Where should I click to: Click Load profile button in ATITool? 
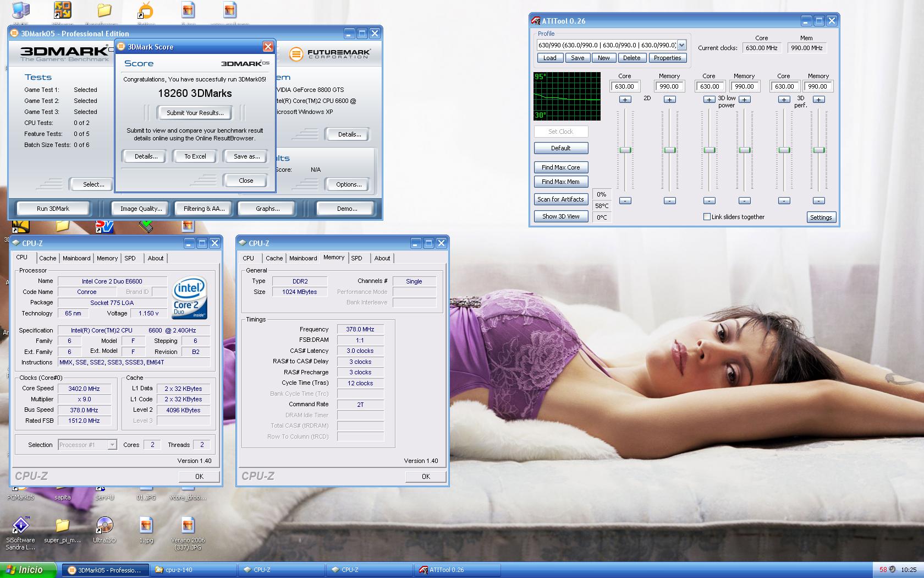tap(550, 58)
